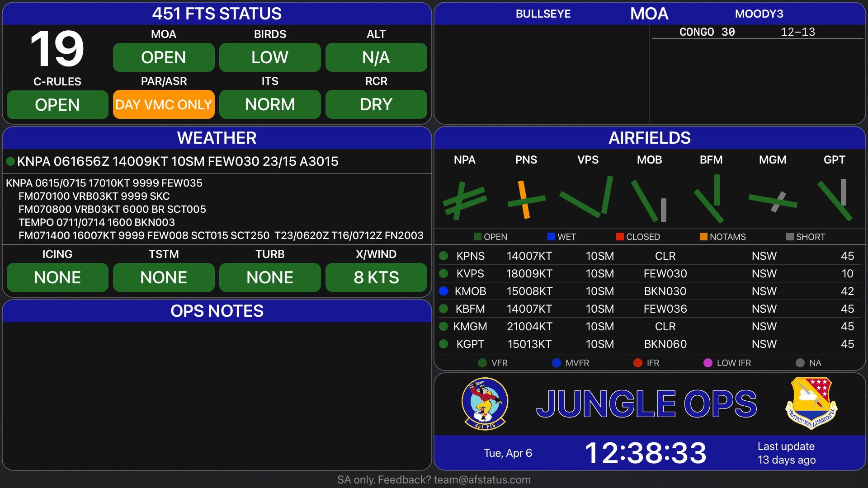This screenshot has height=488, width=868.
Task: Click the magenta LOW IFR legend dot
Action: [x=708, y=363]
